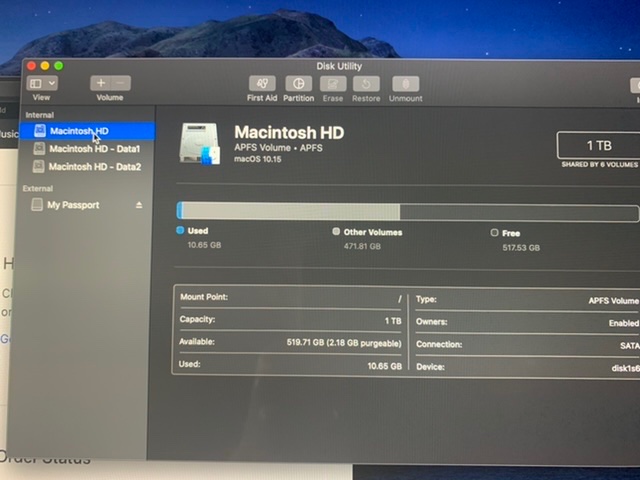Click the Erase toolbar icon
Image resolution: width=640 pixels, height=480 pixels.
point(333,84)
